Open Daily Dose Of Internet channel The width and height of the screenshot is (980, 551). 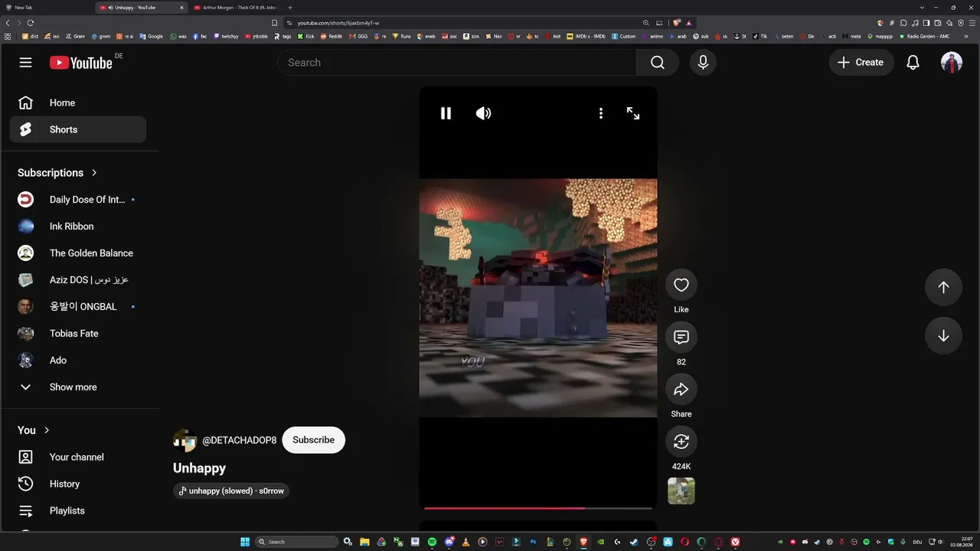click(77, 200)
